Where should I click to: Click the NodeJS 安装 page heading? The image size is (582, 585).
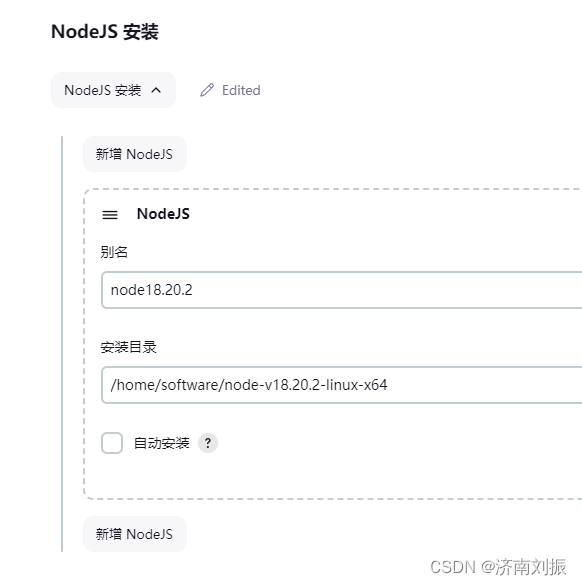coord(105,32)
